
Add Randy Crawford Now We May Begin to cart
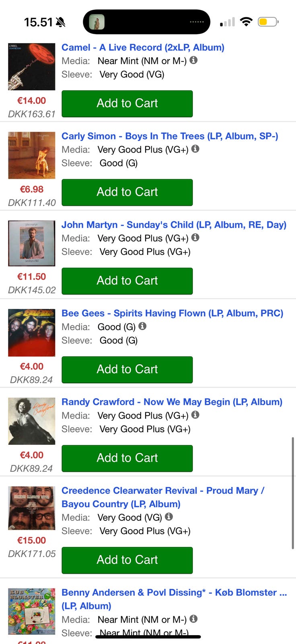pyautogui.click(x=127, y=458)
